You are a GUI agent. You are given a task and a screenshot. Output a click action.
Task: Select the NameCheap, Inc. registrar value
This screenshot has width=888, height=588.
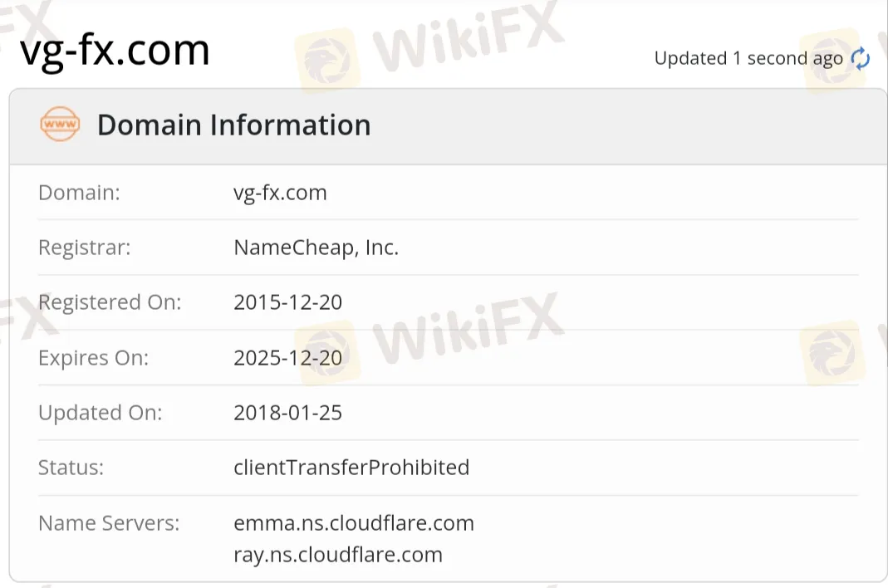pyautogui.click(x=316, y=247)
